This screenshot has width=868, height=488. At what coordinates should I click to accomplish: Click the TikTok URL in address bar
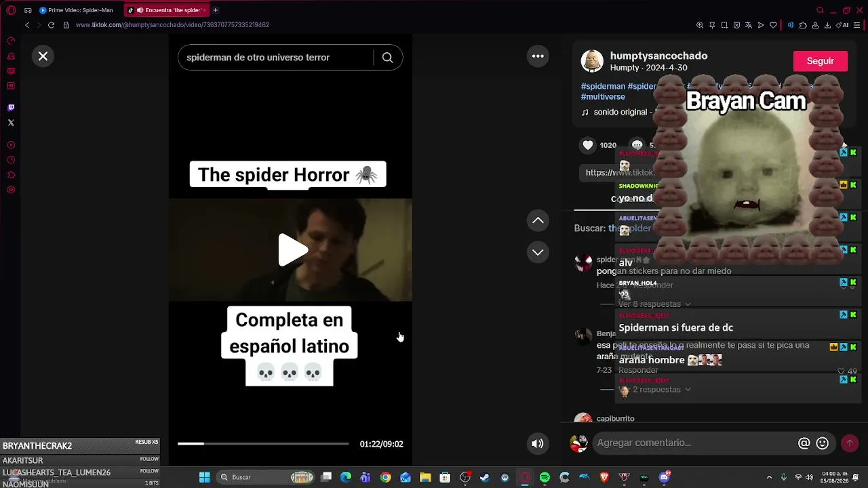[172, 25]
